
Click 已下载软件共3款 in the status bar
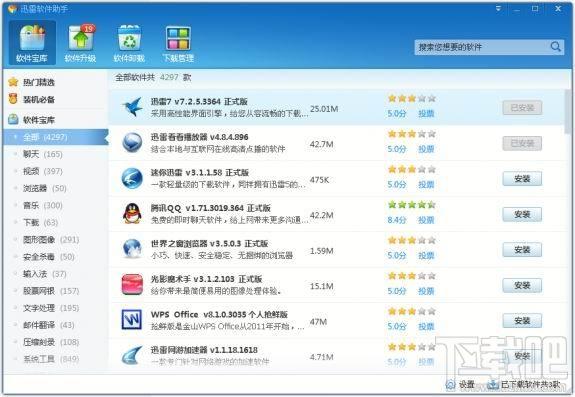pyautogui.click(x=525, y=385)
